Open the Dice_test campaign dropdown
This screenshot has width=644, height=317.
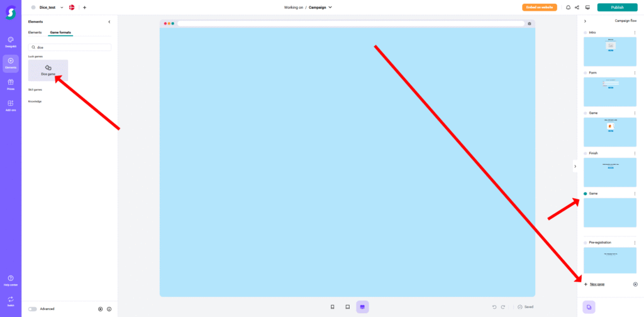62,8
